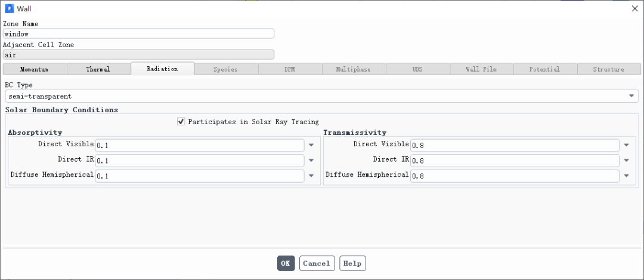Image resolution: width=644 pixels, height=280 pixels.
Task: Open Help for the Wall dialog
Action: [352, 263]
